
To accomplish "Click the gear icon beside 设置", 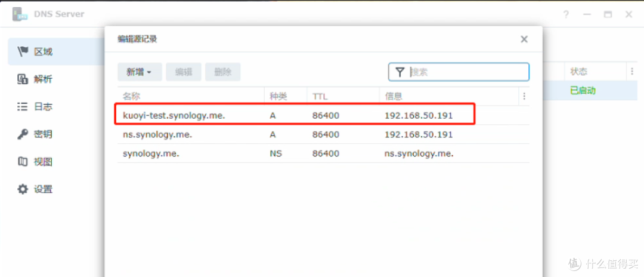I will pos(23,189).
